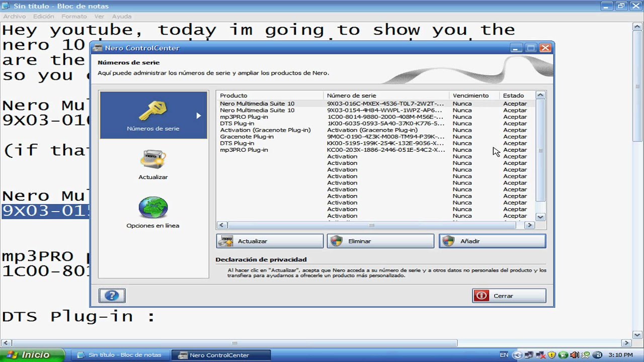644x362 pixels.
Task: Click the Actualizar button below the serial list
Action: [270, 241]
